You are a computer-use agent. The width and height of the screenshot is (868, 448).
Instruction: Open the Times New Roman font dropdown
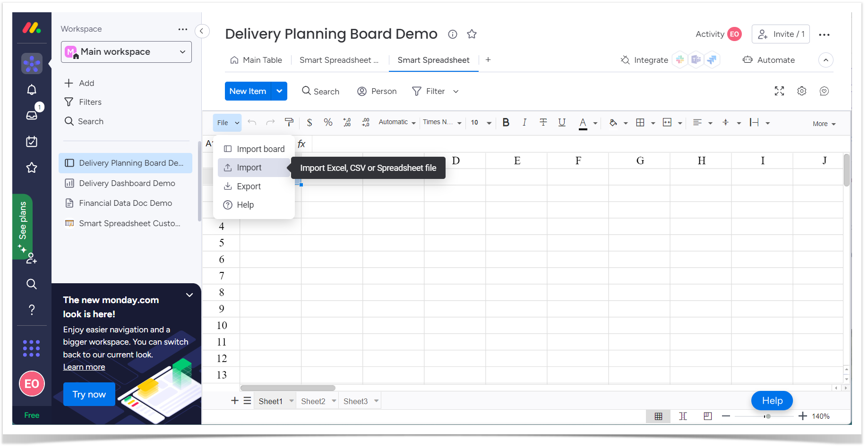click(441, 122)
